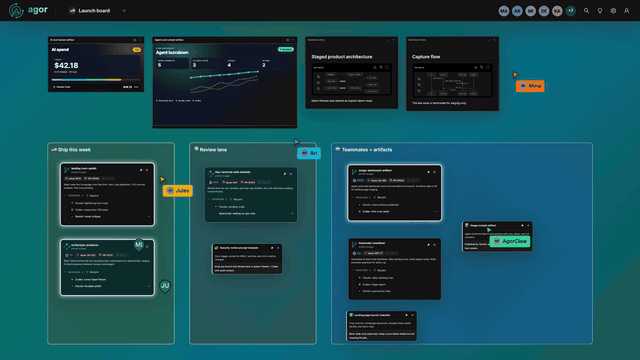Pin the Usage cockpit artifact note
The height and width of the screenshot is (360, 640).
click(522, 225)
